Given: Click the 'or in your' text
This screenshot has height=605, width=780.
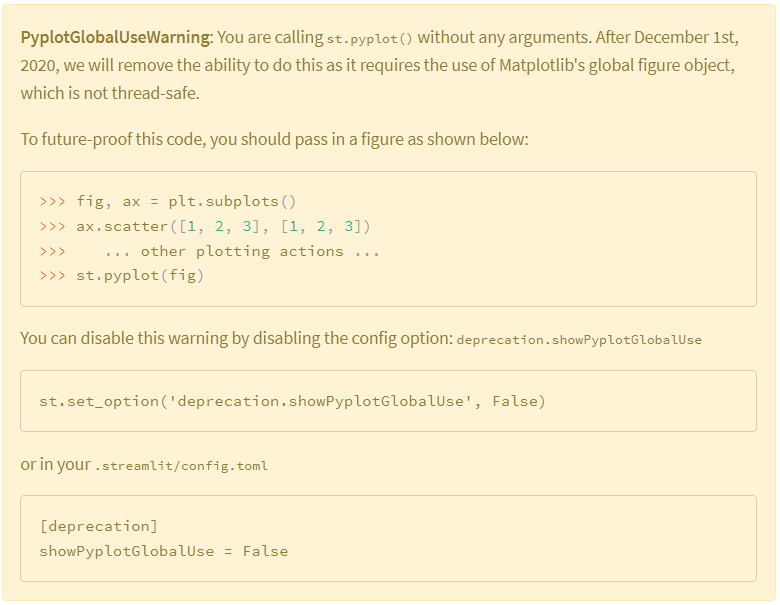Looking at the screenshot, I should [56, 465].
